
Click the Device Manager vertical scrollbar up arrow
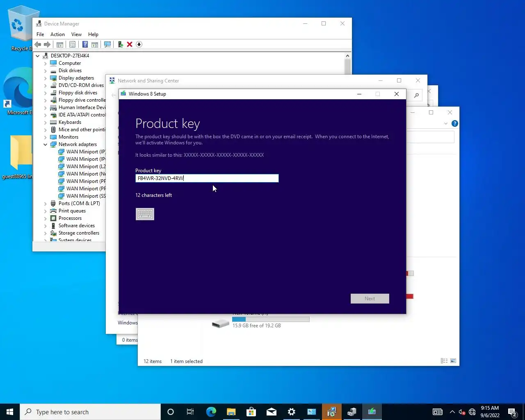[x=347, y=56]
